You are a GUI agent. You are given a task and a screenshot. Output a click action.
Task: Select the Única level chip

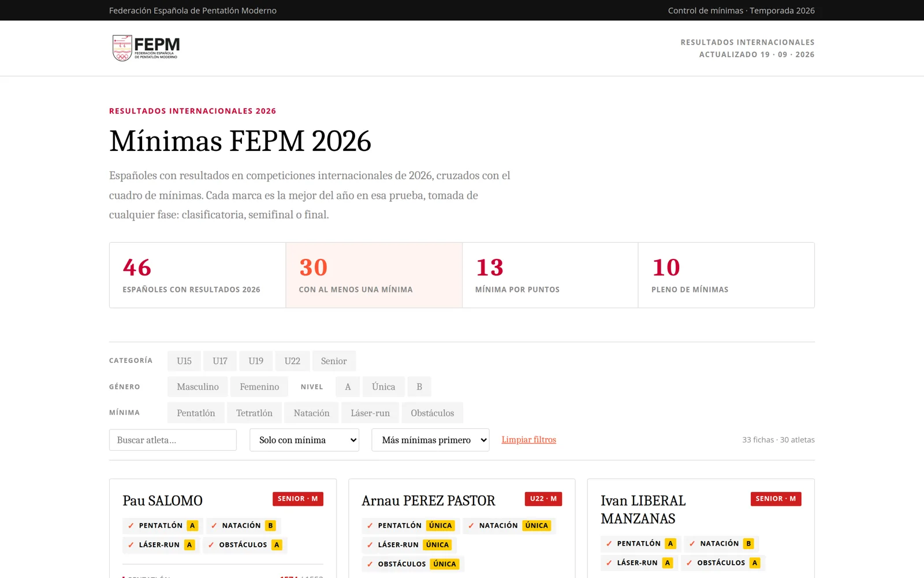tap(383, 387)
